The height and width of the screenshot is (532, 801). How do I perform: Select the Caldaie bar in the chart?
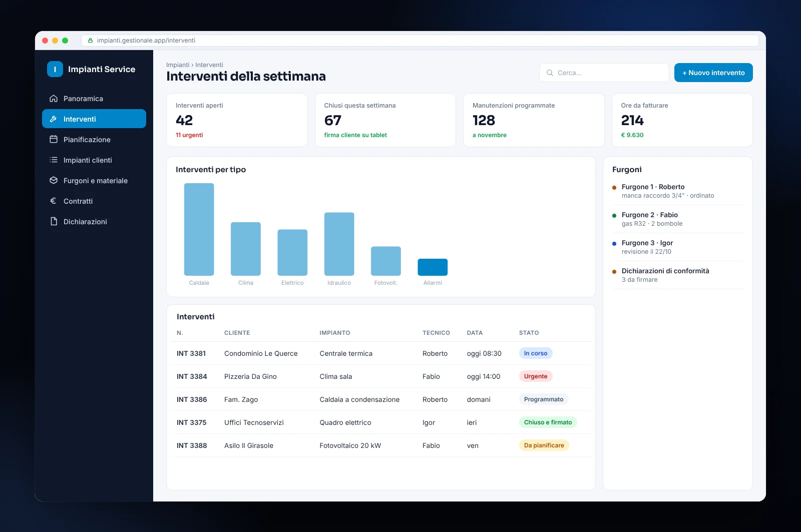[x=199, y=229]
